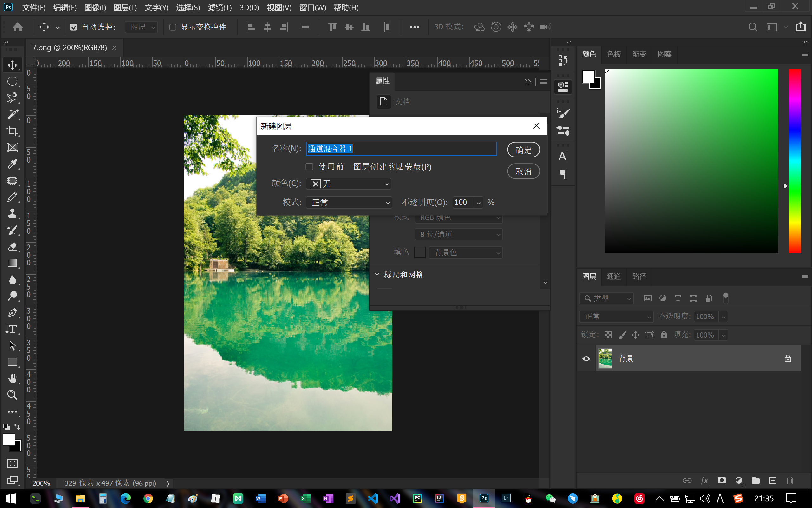Select the Dodge tool
This screenshot has width=812, height=508.
click(x=12, y=296)
